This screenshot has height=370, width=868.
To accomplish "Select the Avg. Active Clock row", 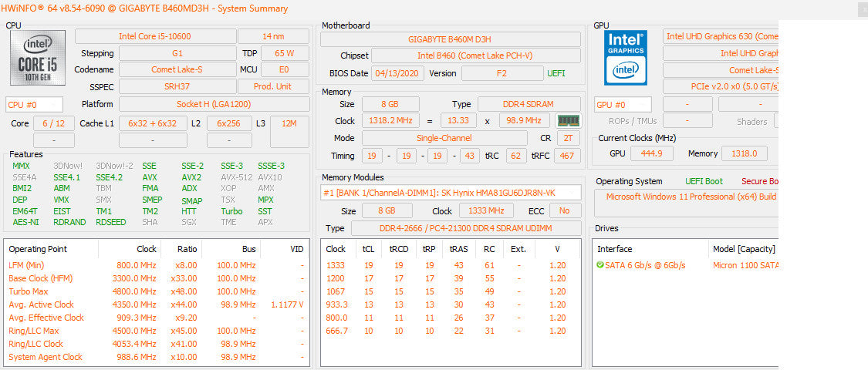I will 157,304.
